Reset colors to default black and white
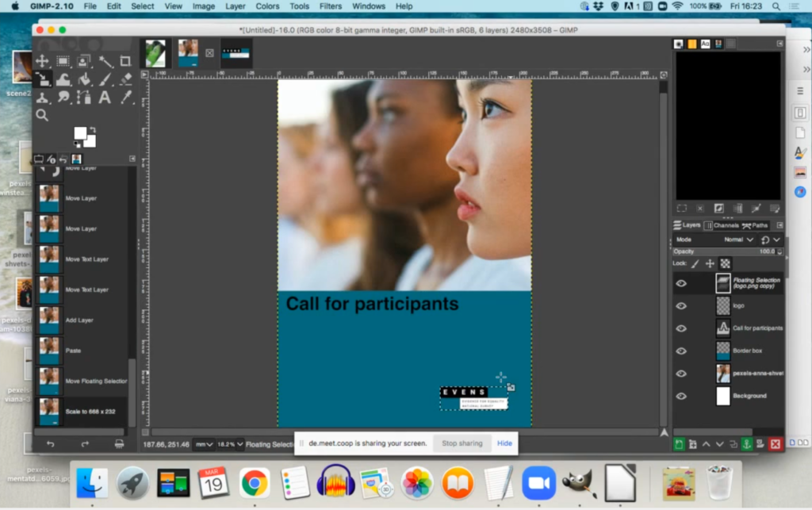Viewport: 812px width, 510px height. 77,144
